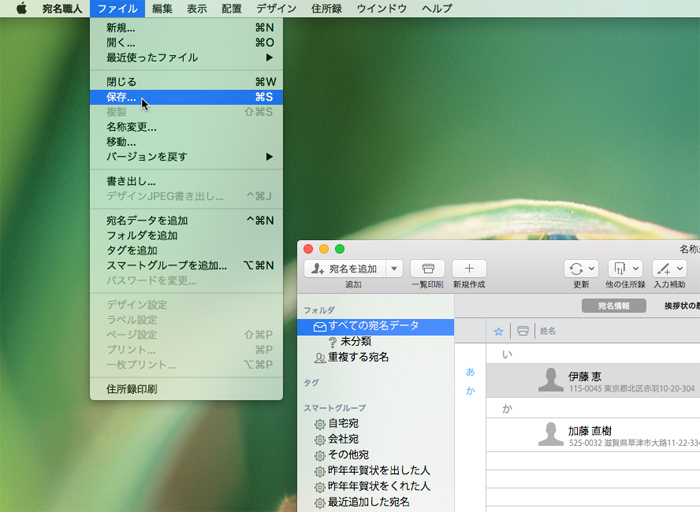700x512 pixels.
Task: Open the 入力補助 dropdown
Action: 669,268
